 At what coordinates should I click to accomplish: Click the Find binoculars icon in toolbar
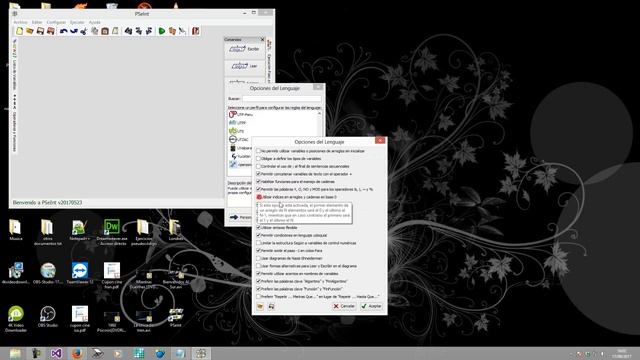click(128, 31)
